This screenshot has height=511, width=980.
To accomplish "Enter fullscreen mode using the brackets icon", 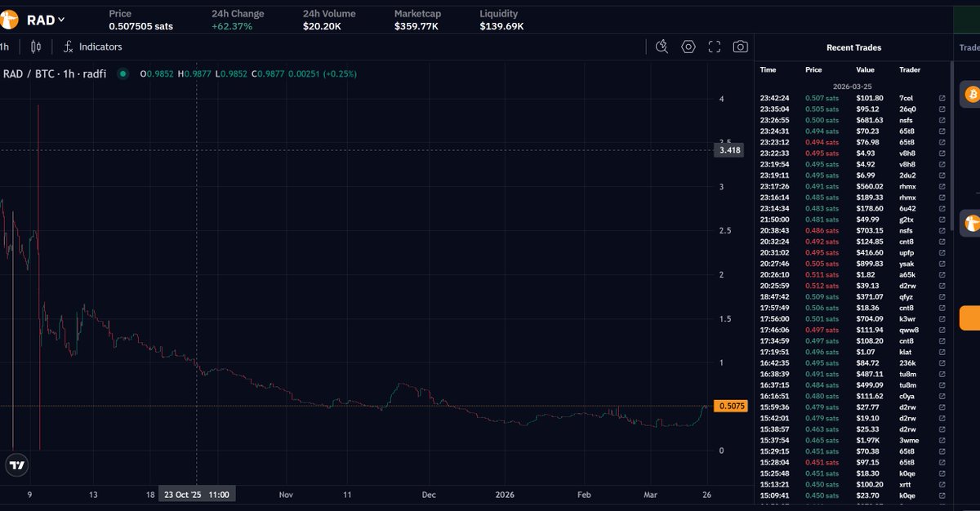I will click(715, 47).
